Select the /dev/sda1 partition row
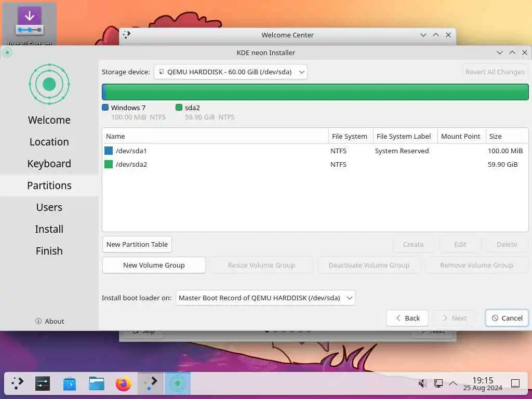The image size is (532, 399). (x=315, y=151)
